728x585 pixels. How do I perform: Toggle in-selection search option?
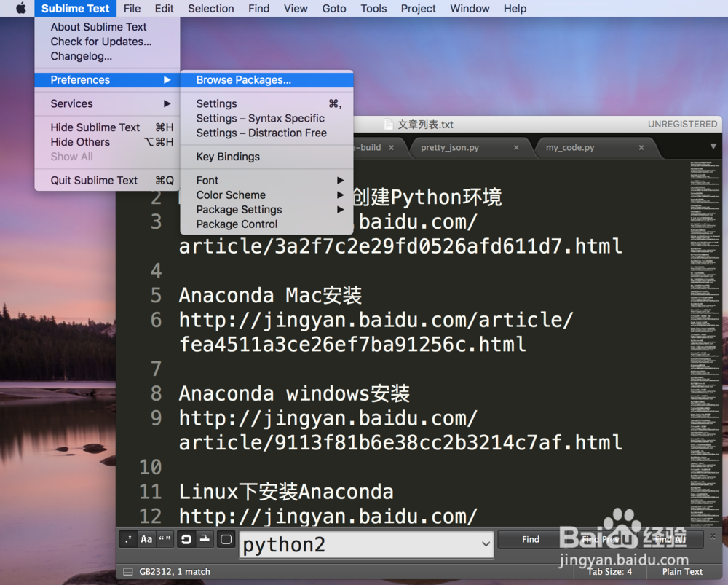tap(205, 539)
